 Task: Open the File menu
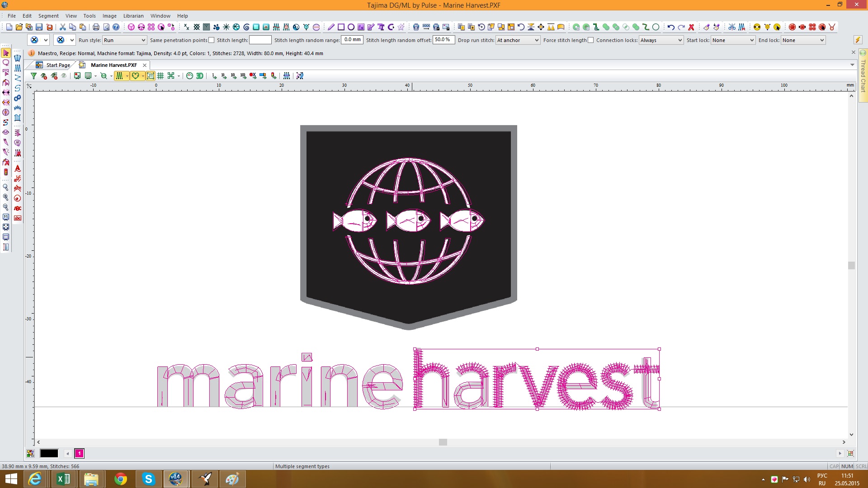pos(12,16)
